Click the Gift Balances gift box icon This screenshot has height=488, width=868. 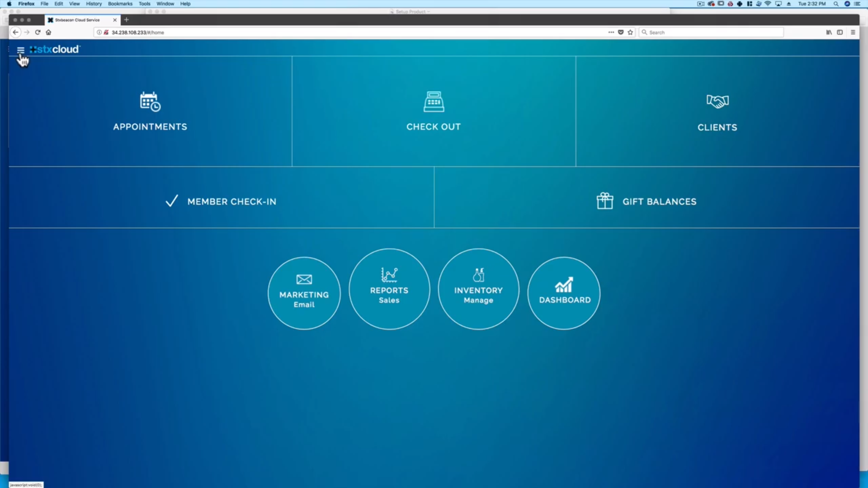click(x=604, y=201)
